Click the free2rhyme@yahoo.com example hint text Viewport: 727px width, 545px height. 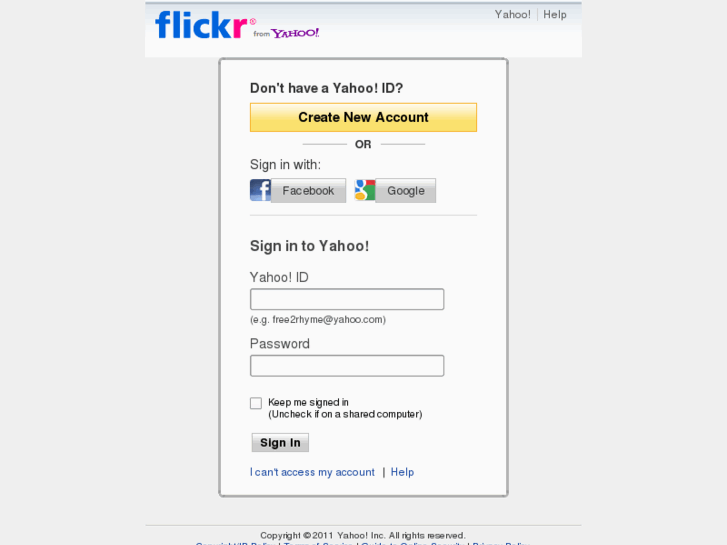(x=318, y=320)
